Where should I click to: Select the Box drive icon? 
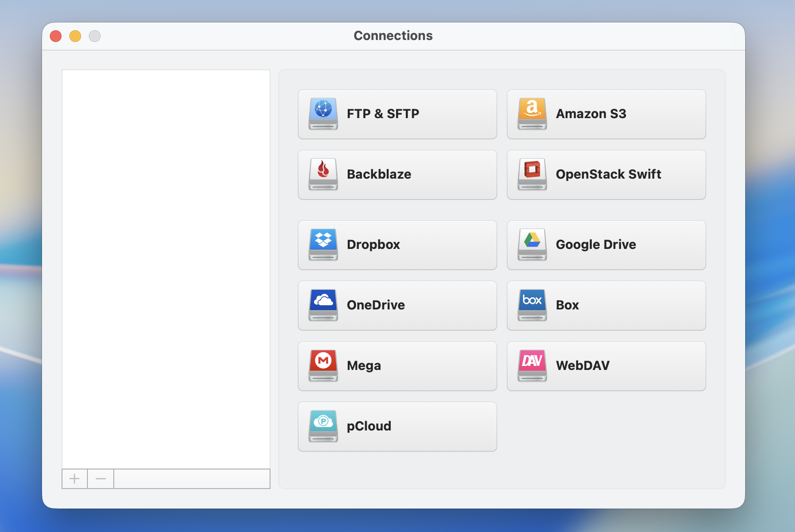pos(532,305)
